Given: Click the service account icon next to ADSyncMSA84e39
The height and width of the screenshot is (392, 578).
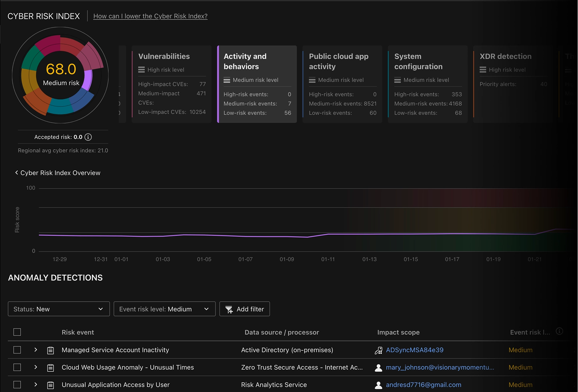Looking at the screenshot, I should click(x=379, y=350).
